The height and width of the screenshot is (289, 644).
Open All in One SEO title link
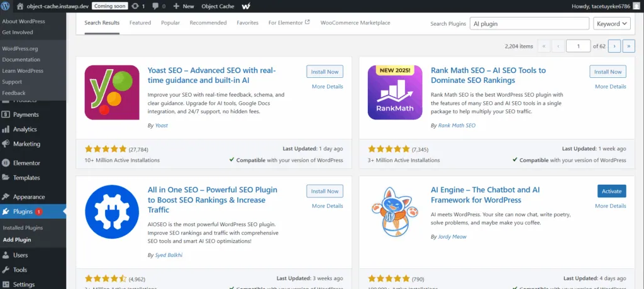pyautogui.click(x=213, y=200)
